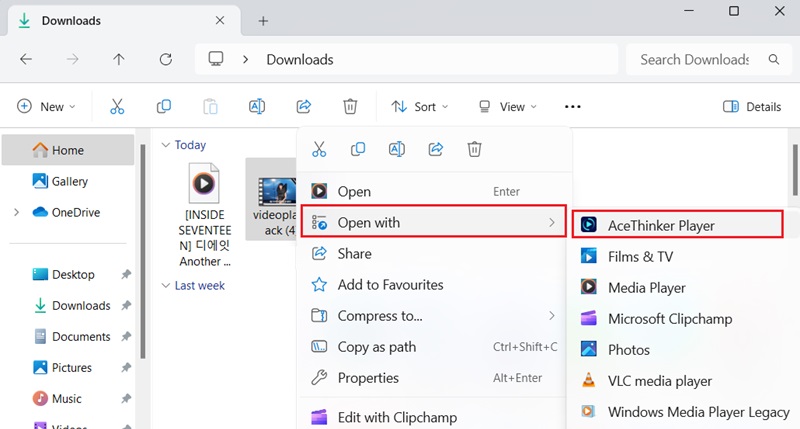Open with Media Player
Image resolution: width=800 pixels, height=429 pixels.
point(684,288)
